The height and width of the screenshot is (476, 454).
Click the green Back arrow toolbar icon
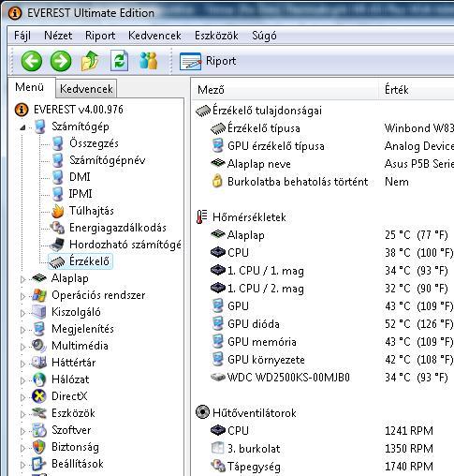tap(32, 61)
